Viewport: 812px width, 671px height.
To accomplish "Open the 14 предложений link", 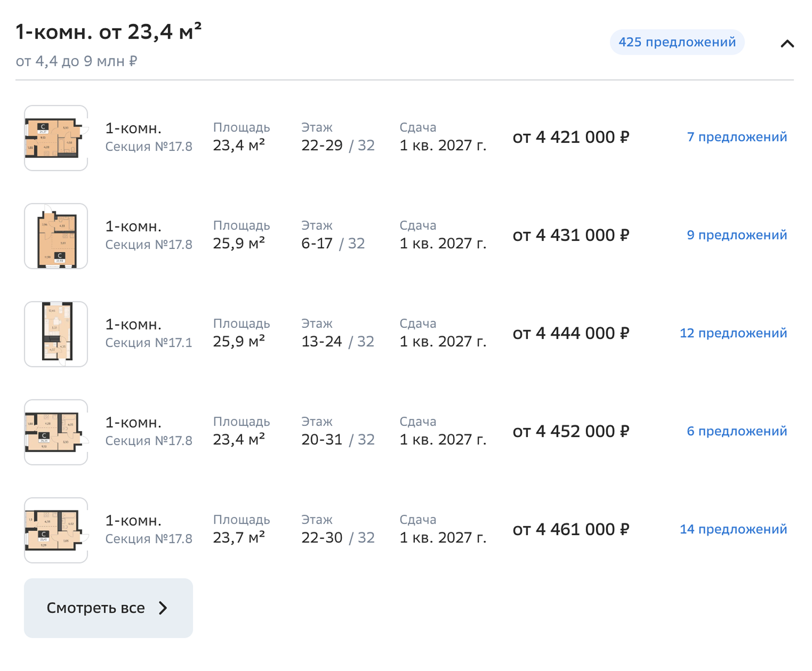I will (x=733, y=529).
